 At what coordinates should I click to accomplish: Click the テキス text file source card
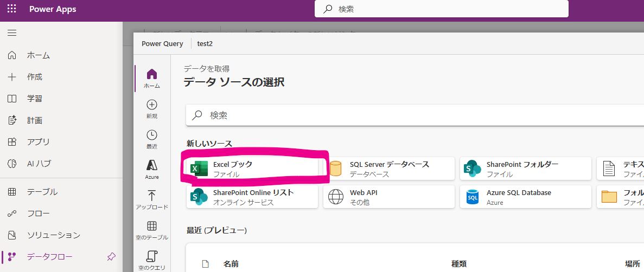pos(620,169)
